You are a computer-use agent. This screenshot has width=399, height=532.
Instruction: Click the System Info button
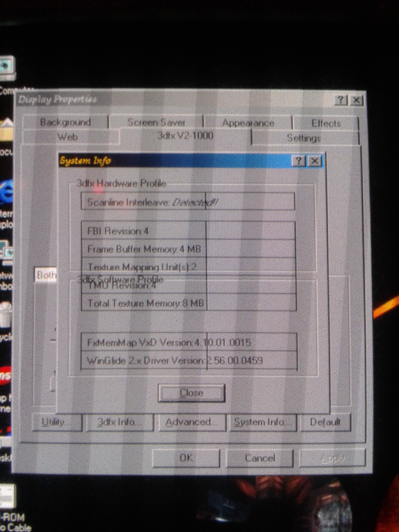[263, 422]
